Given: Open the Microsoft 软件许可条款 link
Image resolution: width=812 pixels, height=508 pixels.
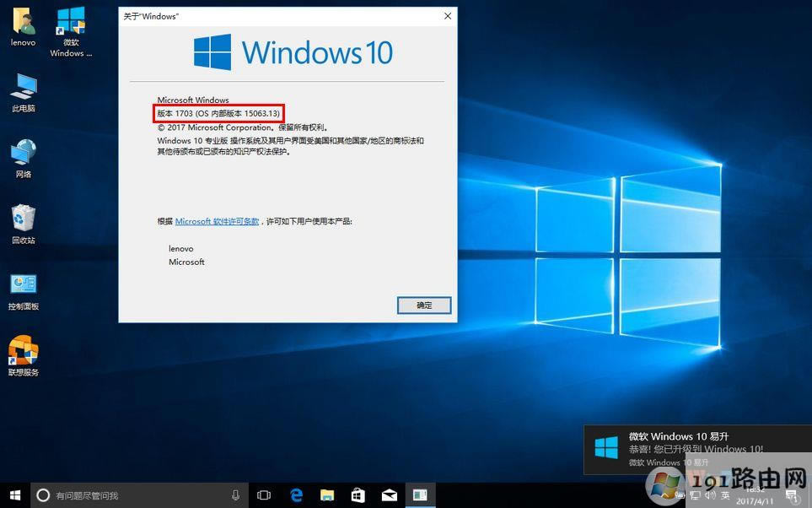Looking at the screenshot, I should click(217, 221).
